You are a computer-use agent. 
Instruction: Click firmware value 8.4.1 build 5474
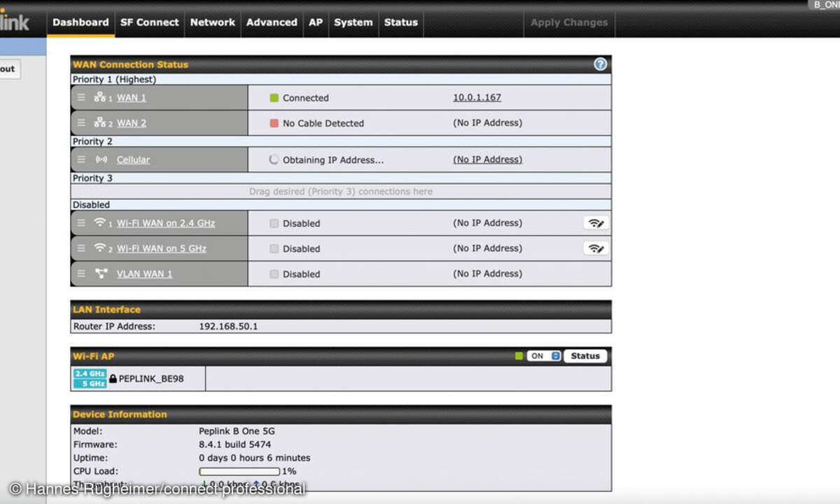point(235,444)
